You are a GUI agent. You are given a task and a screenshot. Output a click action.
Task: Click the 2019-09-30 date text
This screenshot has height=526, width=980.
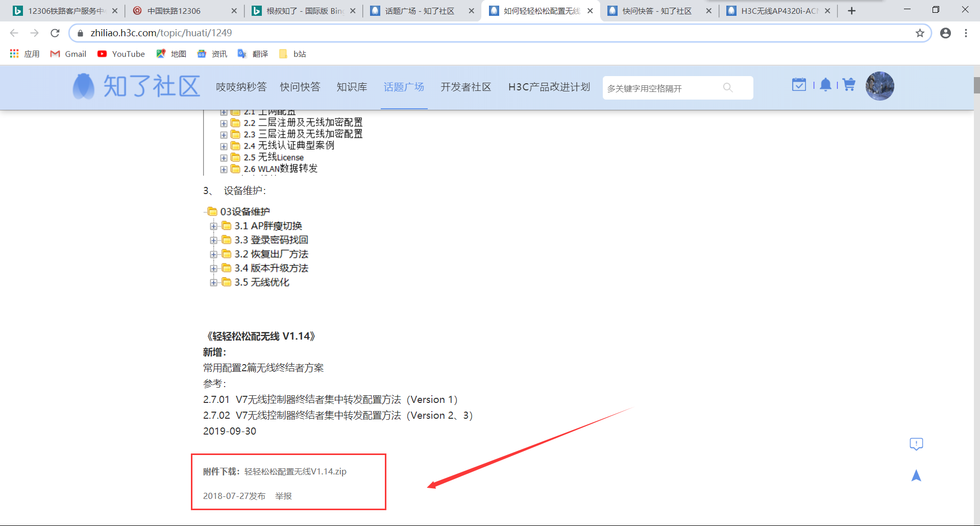230,431
